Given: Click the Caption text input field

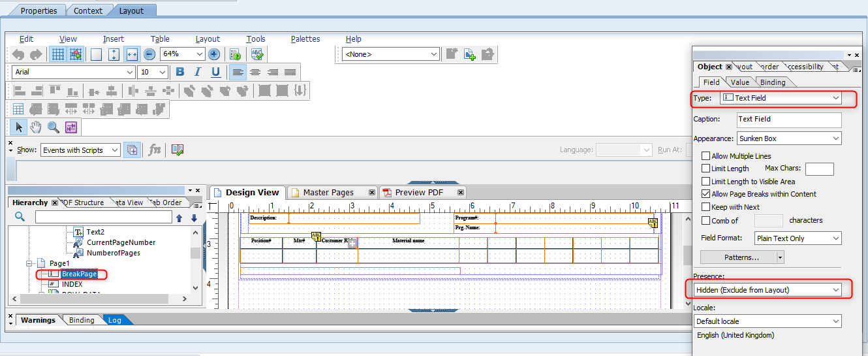Looking at the screenshot, I should pos(788,120).
